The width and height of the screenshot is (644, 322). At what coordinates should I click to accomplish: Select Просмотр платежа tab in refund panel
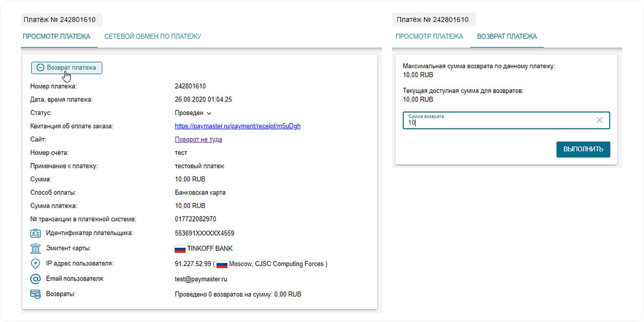(429, 36)
